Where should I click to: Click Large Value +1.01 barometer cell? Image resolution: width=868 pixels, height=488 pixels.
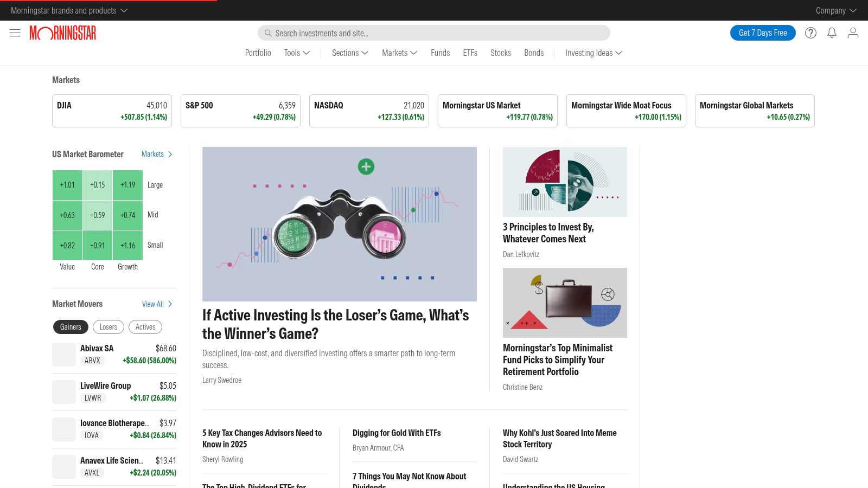click(67, 185)
